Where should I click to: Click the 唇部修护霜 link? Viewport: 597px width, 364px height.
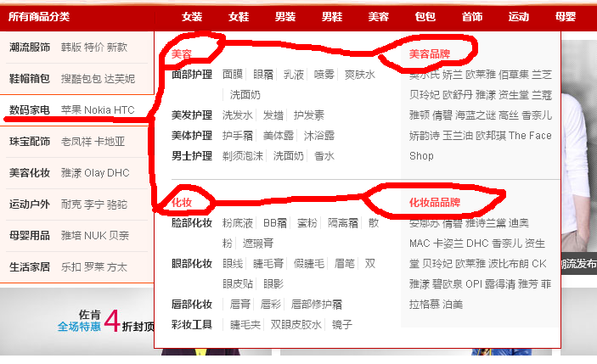[317, 305]
